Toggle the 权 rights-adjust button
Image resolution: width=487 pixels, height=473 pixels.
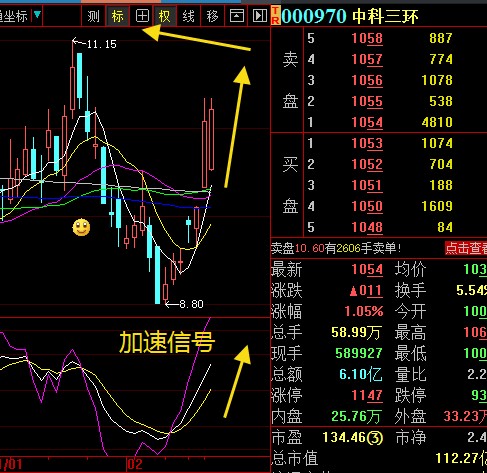(165, 16)
